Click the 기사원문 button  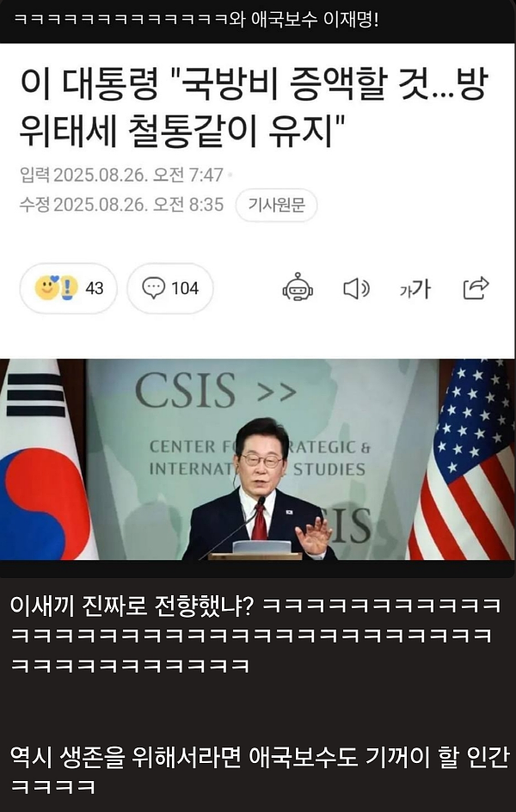tap(276, 206)
